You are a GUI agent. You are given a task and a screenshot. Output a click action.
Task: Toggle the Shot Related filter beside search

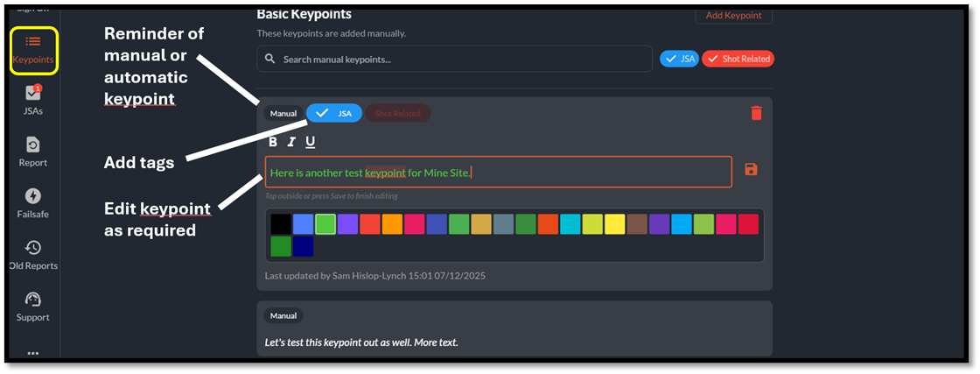(x=738, y=59)
